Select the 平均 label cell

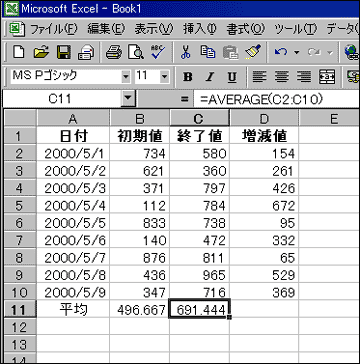pyautogui.click(x=73, y=310)
